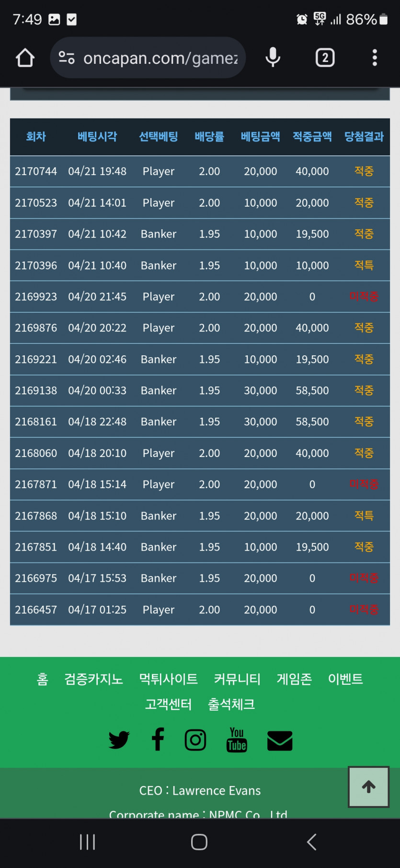Image resolution: width=400 pixels, height=868 pixels.
Task: Tap the voice search microphone
Action: [x=273, y=58]
